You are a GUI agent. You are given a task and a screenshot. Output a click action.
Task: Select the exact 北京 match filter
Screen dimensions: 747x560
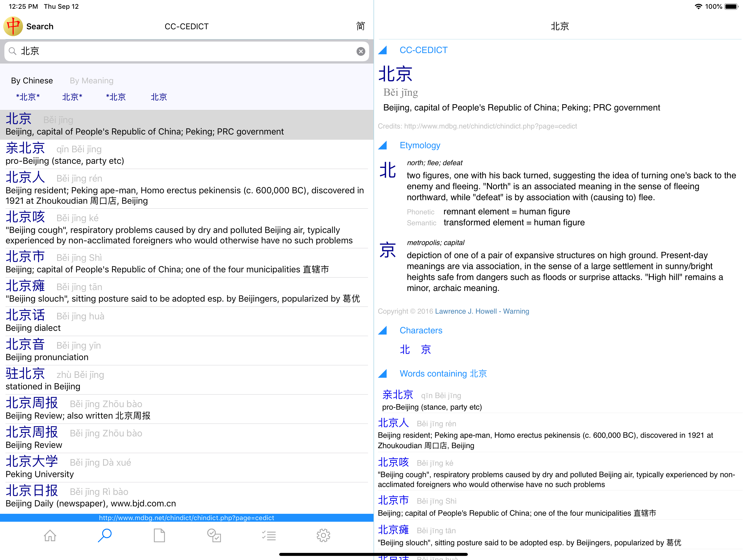[x=159, y=97]
